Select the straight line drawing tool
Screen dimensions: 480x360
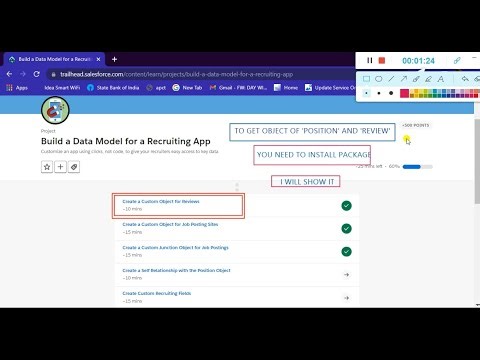tap(391, 79)
